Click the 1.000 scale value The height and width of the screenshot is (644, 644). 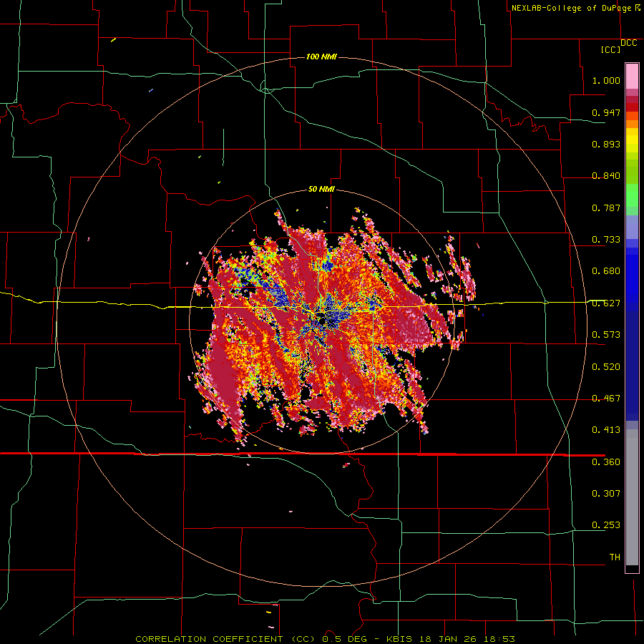(x=606, y=80)
